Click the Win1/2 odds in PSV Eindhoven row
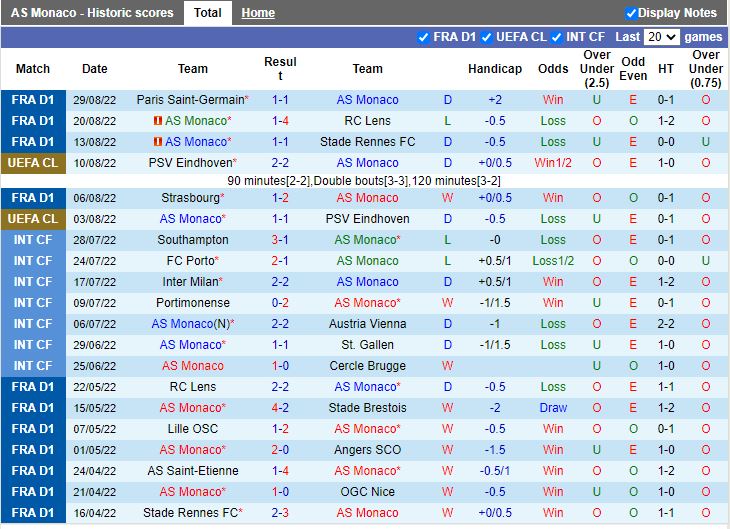 (553, 163)
